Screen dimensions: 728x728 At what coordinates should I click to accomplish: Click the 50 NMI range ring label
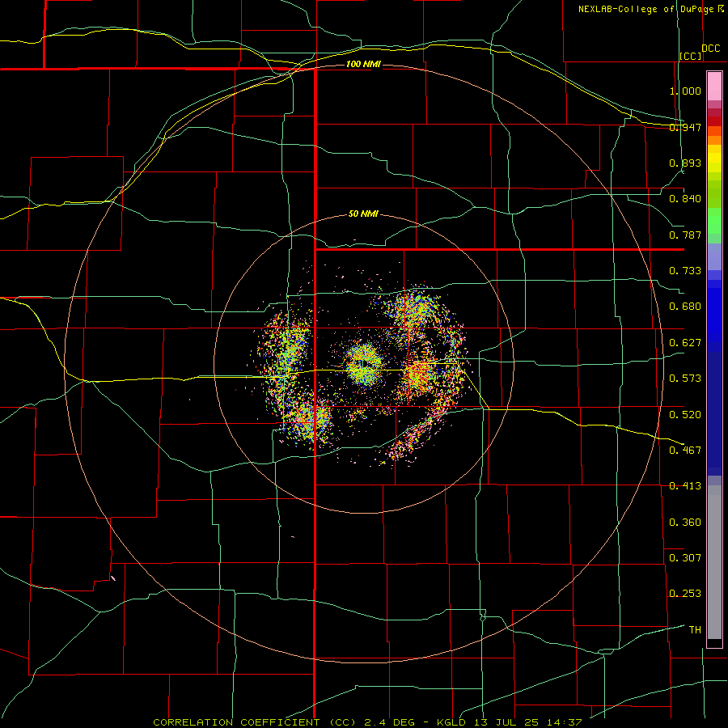click(x=363, y=214)
